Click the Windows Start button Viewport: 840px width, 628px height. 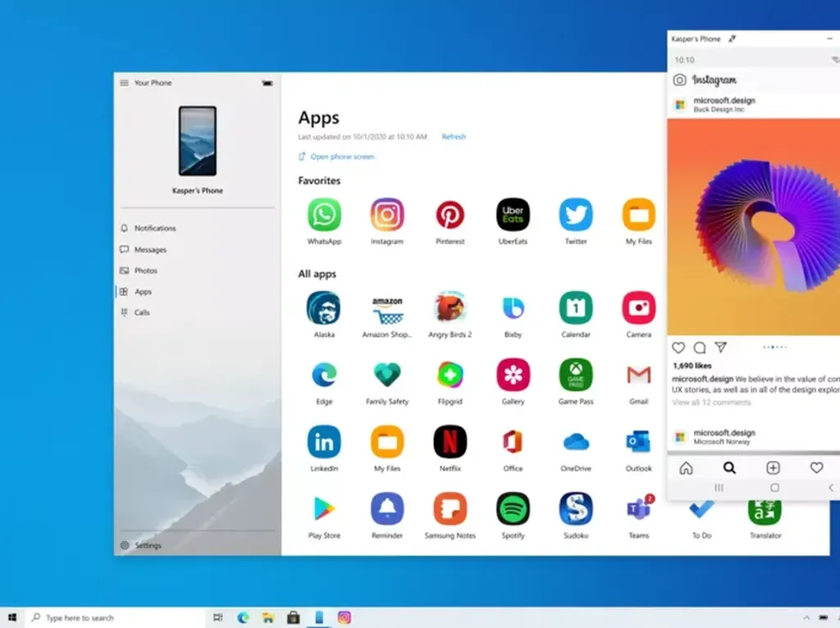tap(11, 617)
